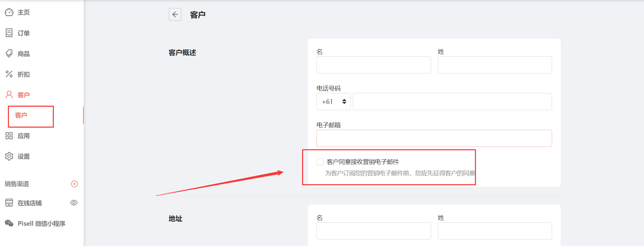Focus the 名 field in 客户概述
644x246 pixels.
(373, 65)
